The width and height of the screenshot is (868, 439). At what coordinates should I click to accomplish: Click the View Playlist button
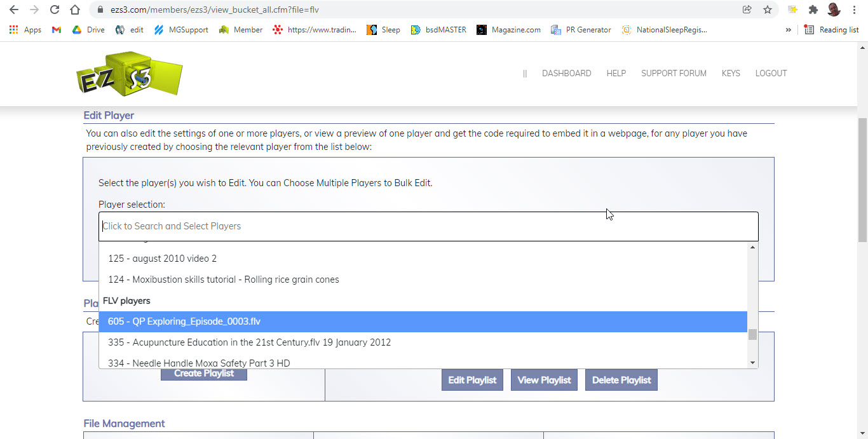pyautogui.click(x=544, y=380)
